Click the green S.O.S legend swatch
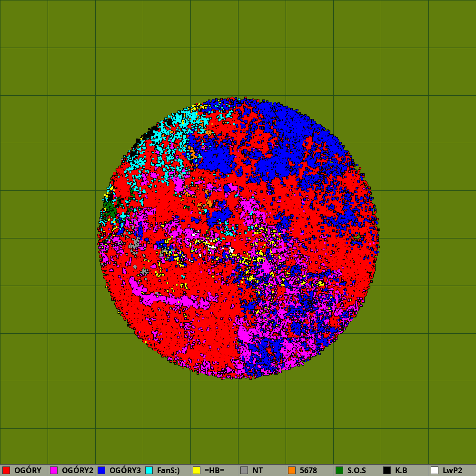The height and width of the screenshot is (476, 476). tap(339, 470)
